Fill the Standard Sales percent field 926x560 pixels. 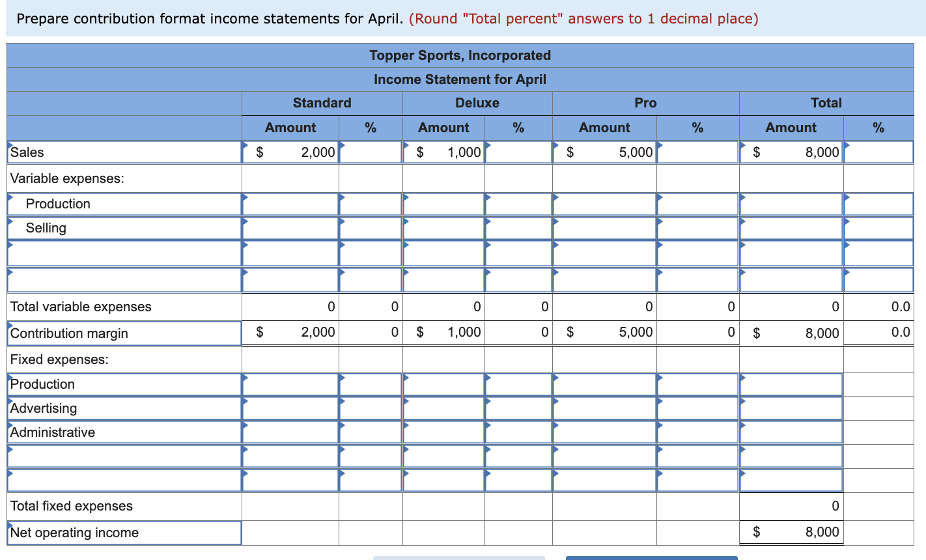[x=371, y=152]
